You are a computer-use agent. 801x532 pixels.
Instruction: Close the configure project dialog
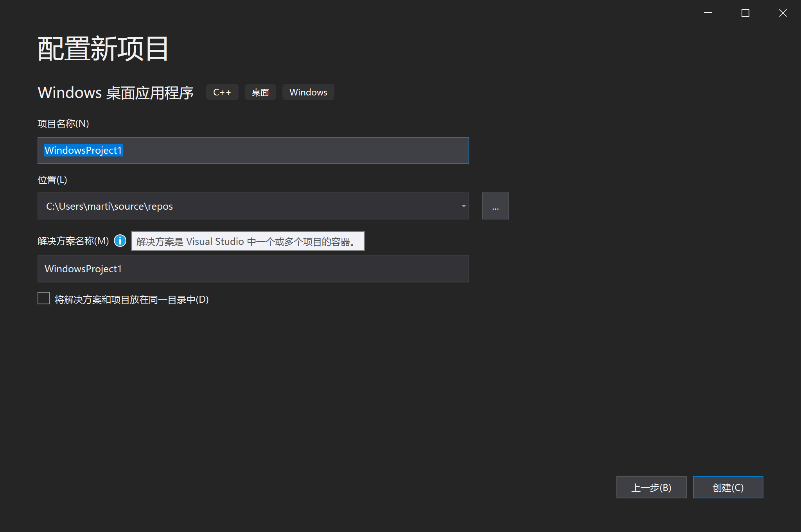[x=783, y=13]
